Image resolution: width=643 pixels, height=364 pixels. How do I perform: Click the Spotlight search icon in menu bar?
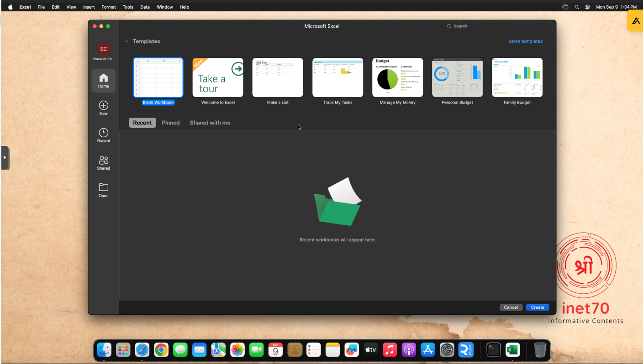click(577, 7)
